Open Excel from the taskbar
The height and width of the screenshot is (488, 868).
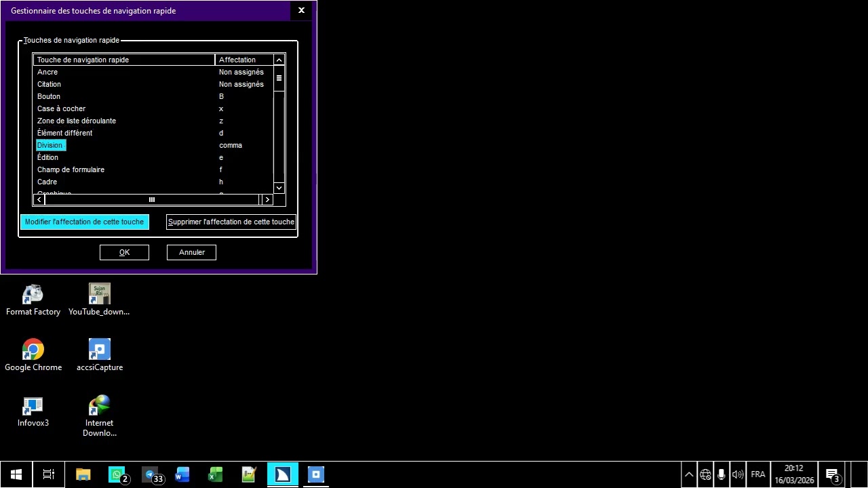click(x=216, y=474)
